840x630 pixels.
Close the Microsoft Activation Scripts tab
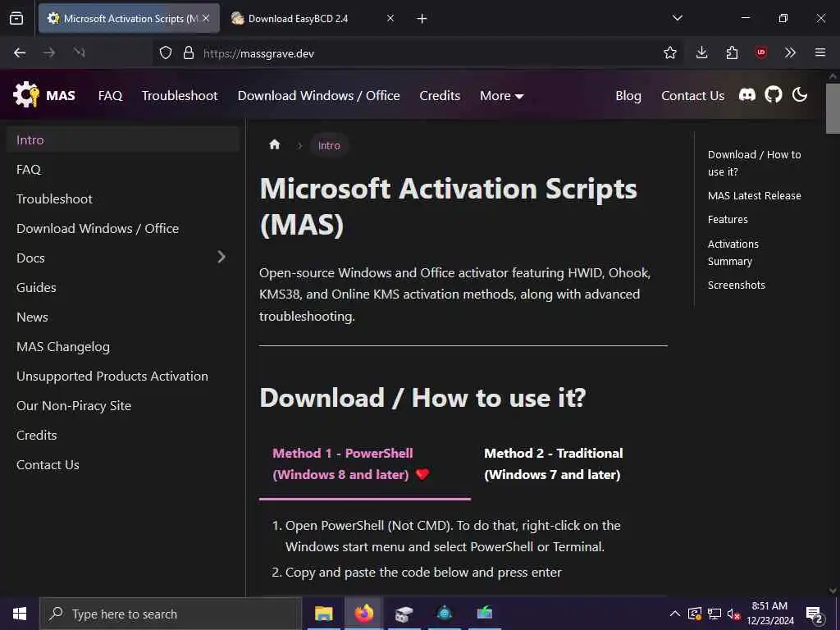[x=206, y=18]
